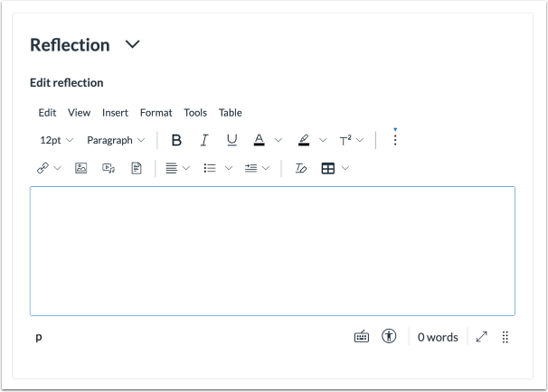Open the Tools menu
548x392 pixels.
195,113
